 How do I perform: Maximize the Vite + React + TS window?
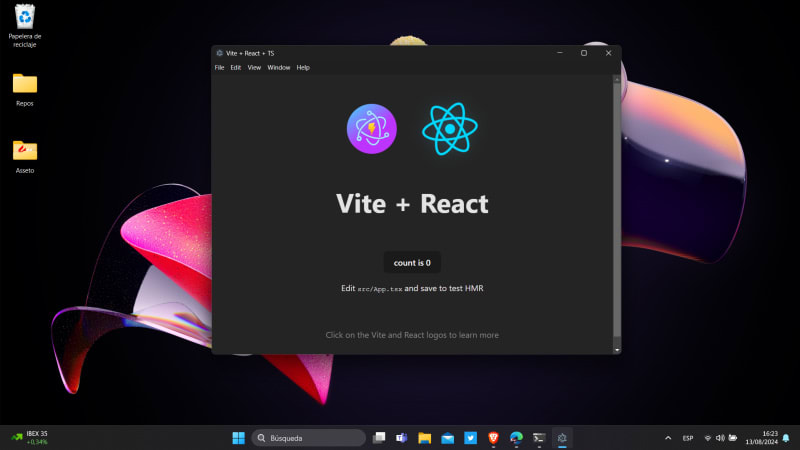click(584, 53)
